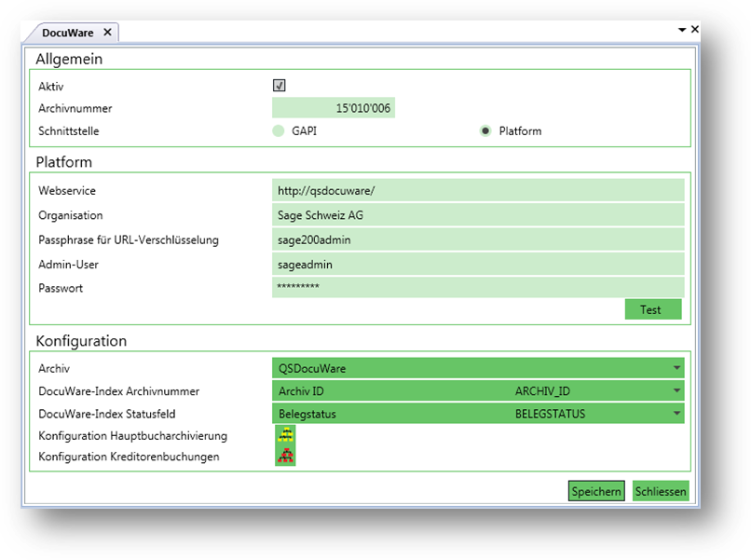The height and width of the screenshot is (560, 751).
Task: Edit the Webservice URL field
Action: (x=478, y=190)
